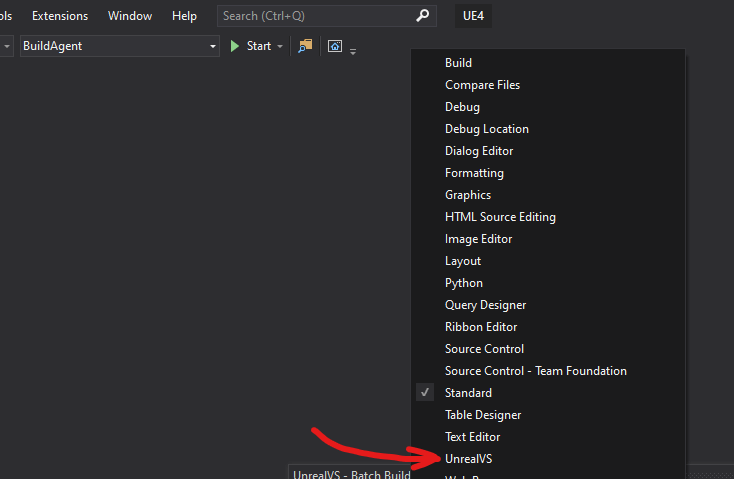Click the green Start debugging play icon

(x=235, y=46)
